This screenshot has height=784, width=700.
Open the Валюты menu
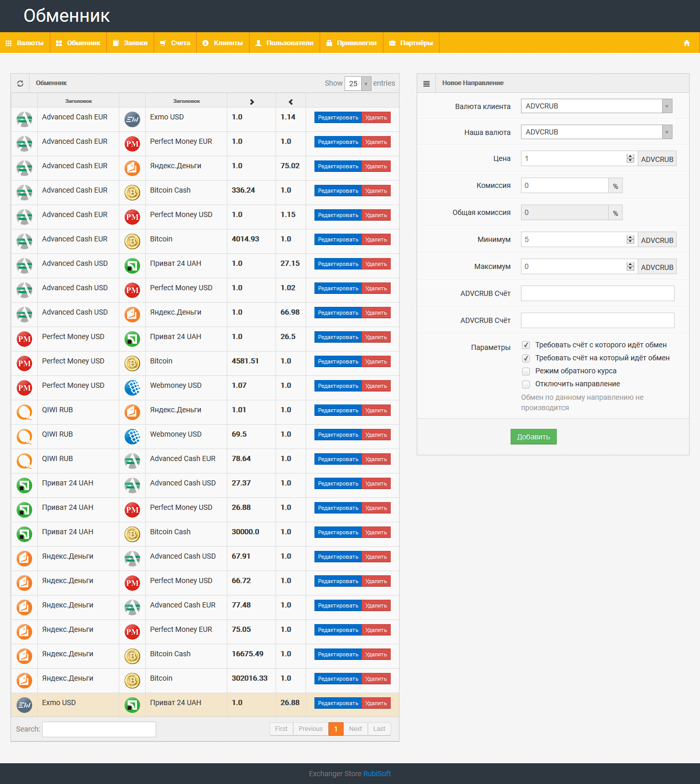tap(25, 43)
